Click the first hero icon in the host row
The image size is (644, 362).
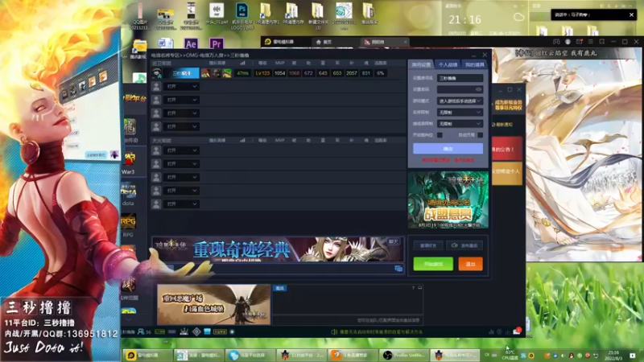click(x=205, y=73)
